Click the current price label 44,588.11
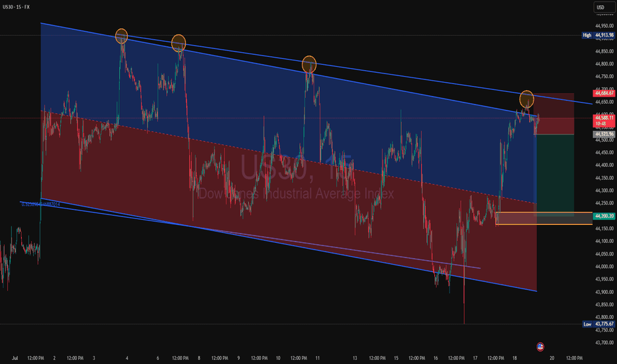Image resolution: width=617 pixels, height=364 pixels. [604, 120]
